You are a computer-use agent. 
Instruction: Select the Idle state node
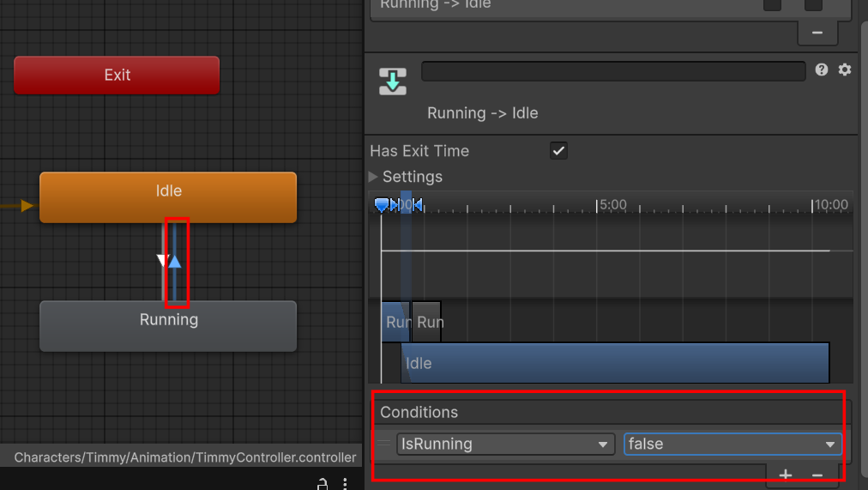[x=168, y=197]
